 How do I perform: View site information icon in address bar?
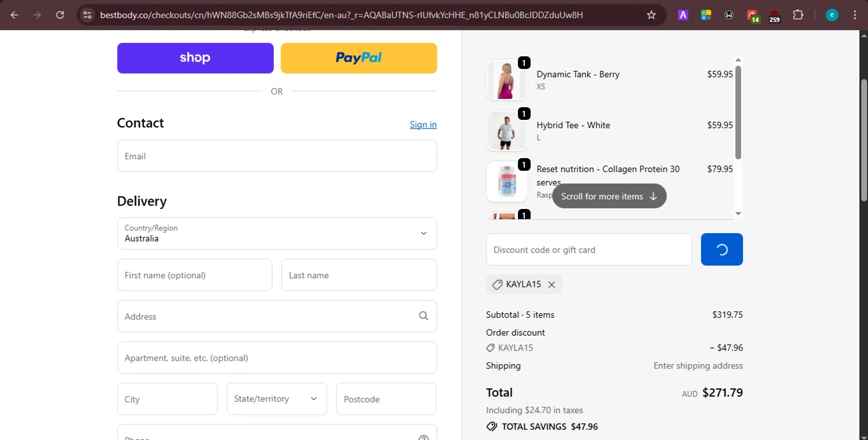(87, 15)
